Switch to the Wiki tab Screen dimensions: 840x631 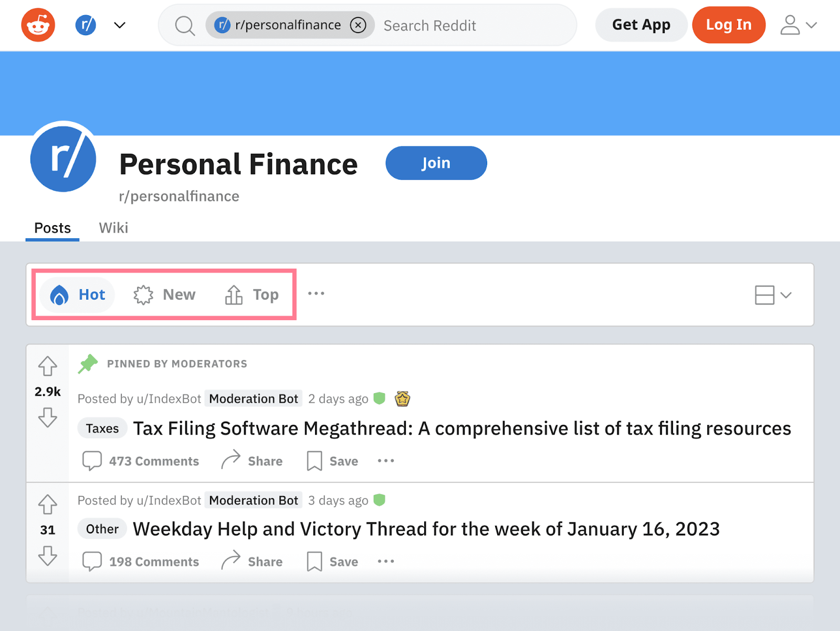(x=113, y=228)
